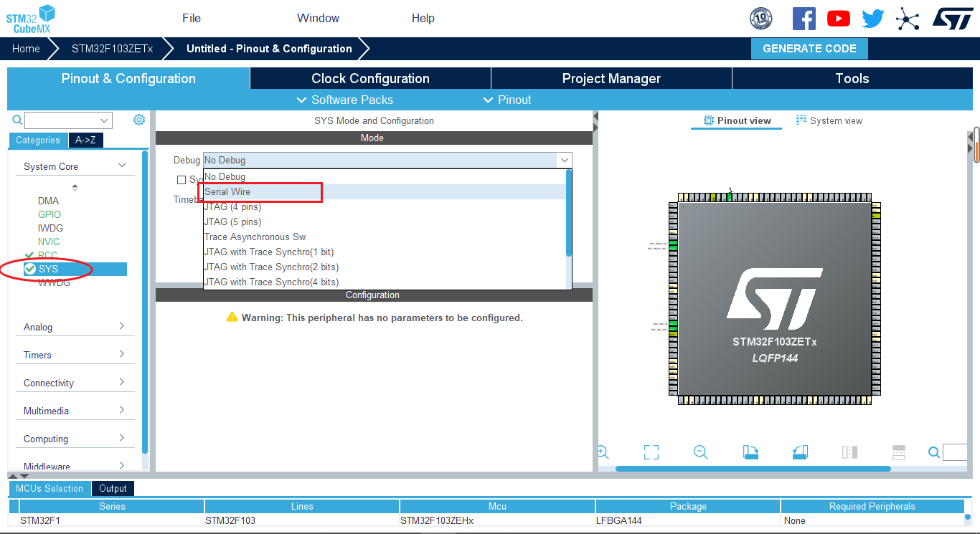
Task: Zoom in on the pinout view
Action: [x=603, y=452]
